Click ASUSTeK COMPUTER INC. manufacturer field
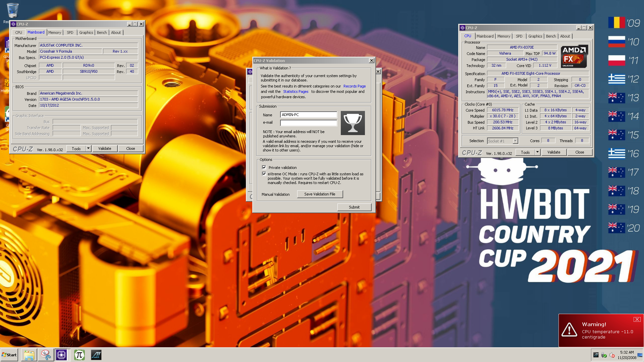 [x=89, y=45]
